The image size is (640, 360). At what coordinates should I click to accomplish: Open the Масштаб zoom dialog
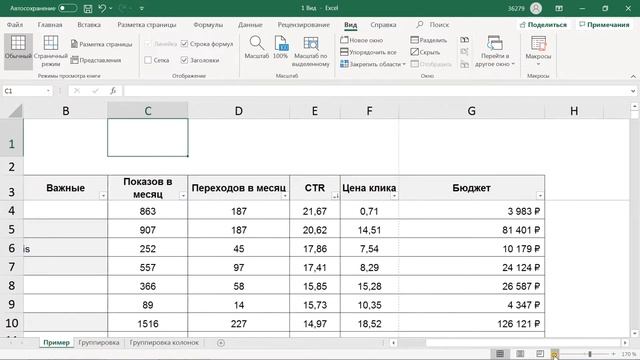coord(257,47)
